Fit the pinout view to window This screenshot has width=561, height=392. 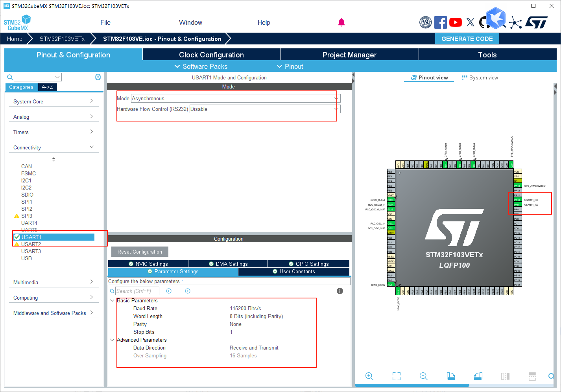(397, 376)
